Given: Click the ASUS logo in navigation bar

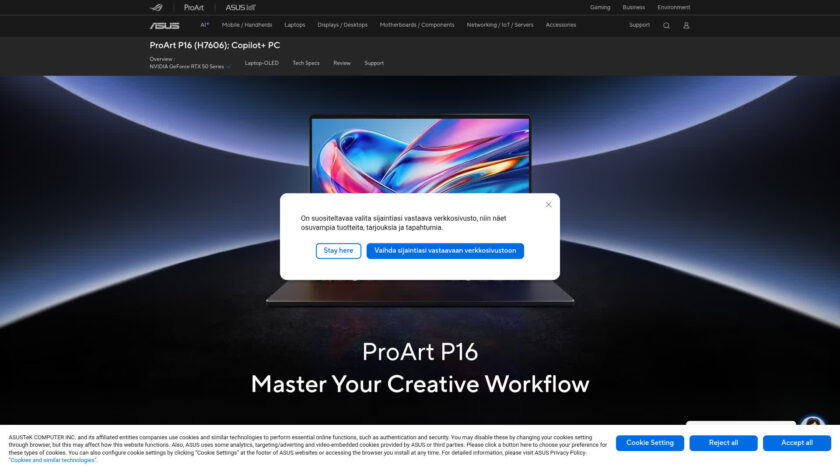Looking at the screenshot, I should tap(164, 25).
